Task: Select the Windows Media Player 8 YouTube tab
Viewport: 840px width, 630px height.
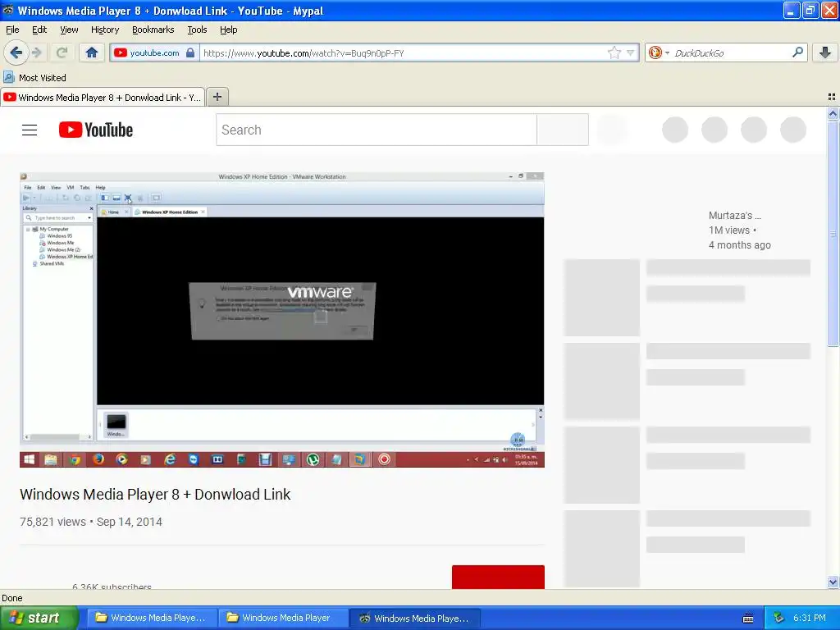Action: [x=103, y=98]
